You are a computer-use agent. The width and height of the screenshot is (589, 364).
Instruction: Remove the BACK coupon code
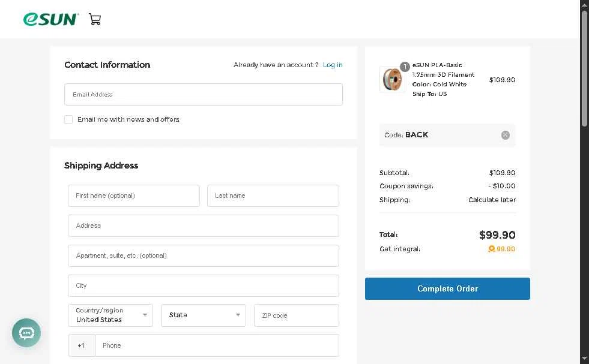click(x=505, y=135)
